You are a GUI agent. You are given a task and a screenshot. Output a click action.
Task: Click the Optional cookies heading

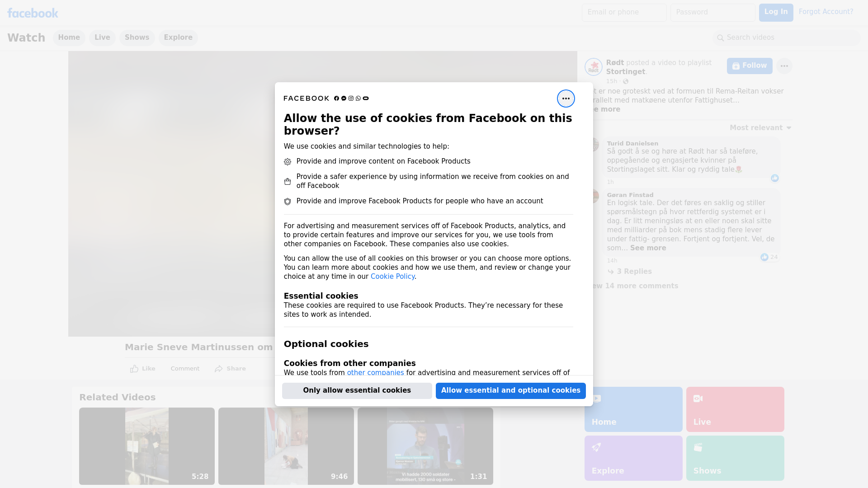[x=326, y=344]
